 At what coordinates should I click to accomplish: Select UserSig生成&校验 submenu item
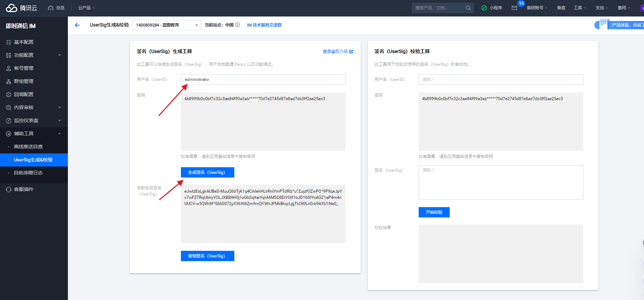tap(34, 160)
